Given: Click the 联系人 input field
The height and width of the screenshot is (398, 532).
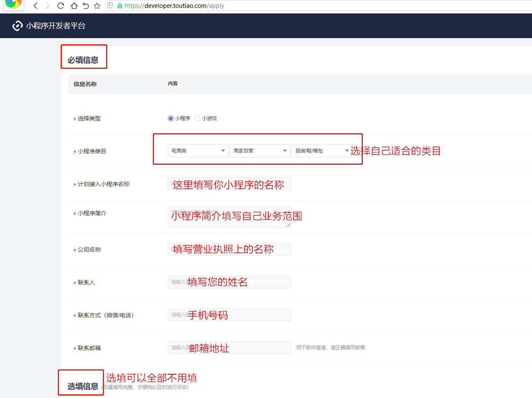Looking at the screenshot, I should point(229,282).
